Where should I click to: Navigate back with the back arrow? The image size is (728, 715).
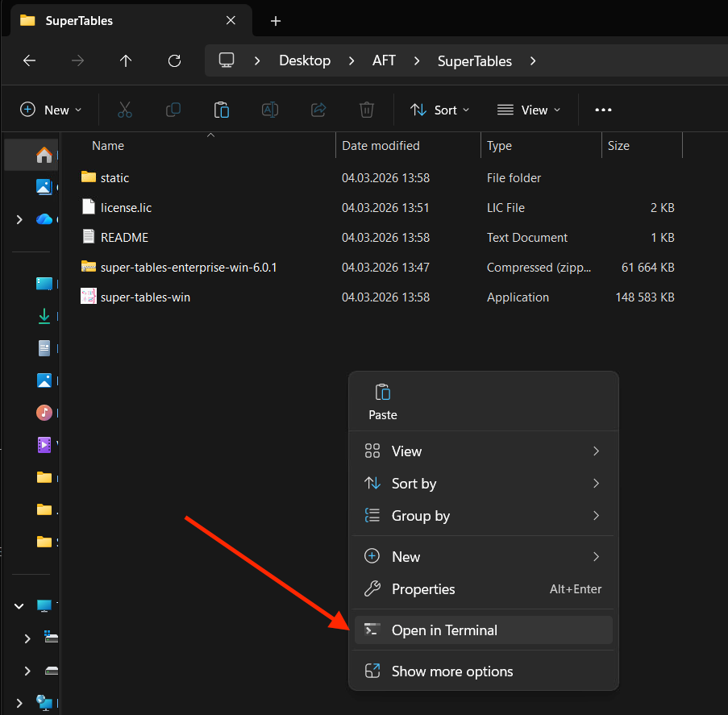coord(29,60)
